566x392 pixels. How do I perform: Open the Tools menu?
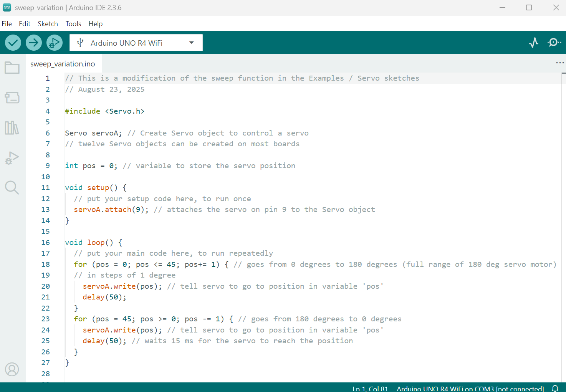(73, 24)
